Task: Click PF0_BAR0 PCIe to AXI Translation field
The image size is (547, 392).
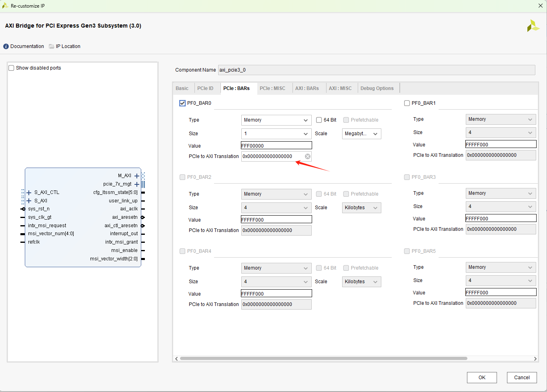Action: click(x=277, y=156)
